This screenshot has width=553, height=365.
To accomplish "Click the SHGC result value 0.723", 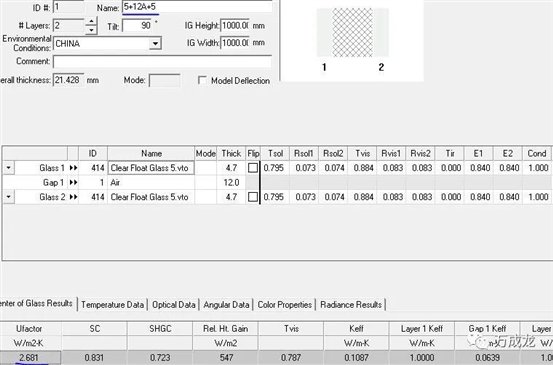I will point(160,358).
